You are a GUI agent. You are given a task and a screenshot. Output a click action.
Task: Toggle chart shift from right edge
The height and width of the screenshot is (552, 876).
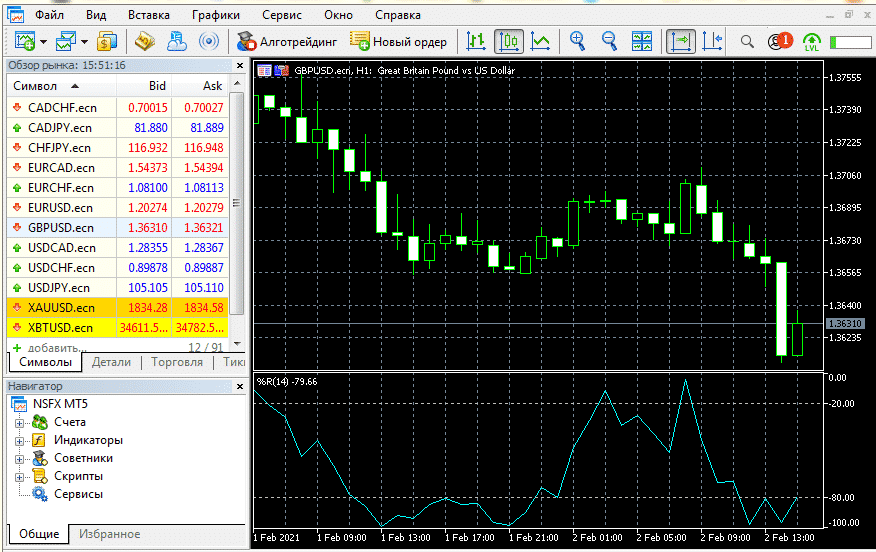(x=712, y=41)
